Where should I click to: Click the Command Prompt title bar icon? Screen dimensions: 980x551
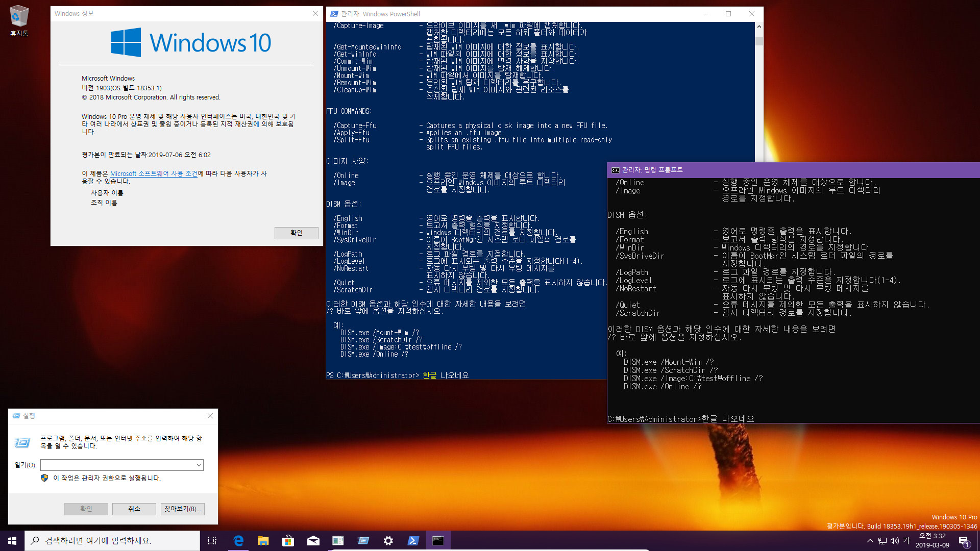616,170
